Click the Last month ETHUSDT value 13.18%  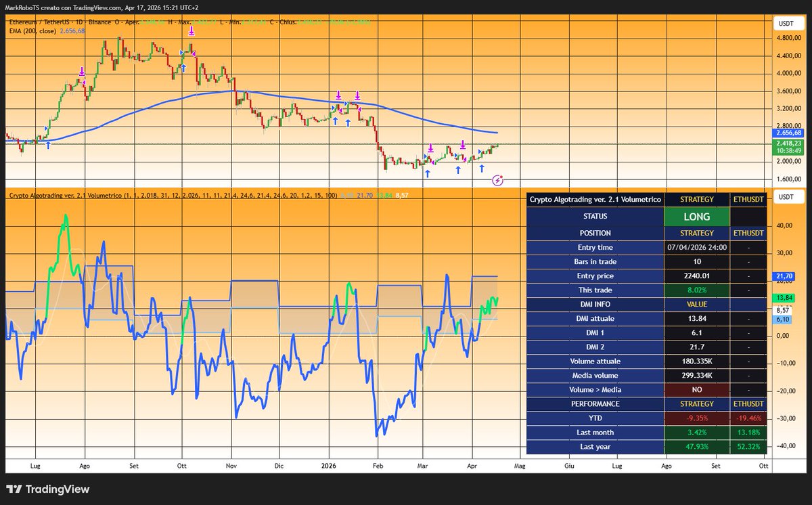749,433
